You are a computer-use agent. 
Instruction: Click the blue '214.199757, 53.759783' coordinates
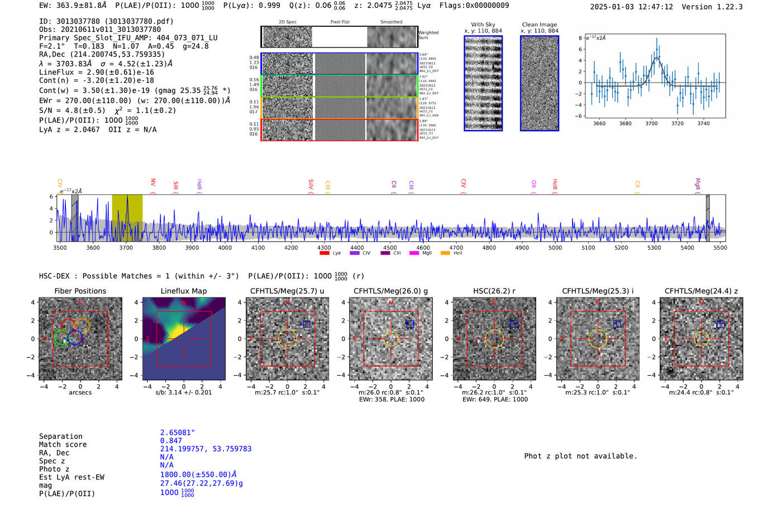(x=206, y=449)
